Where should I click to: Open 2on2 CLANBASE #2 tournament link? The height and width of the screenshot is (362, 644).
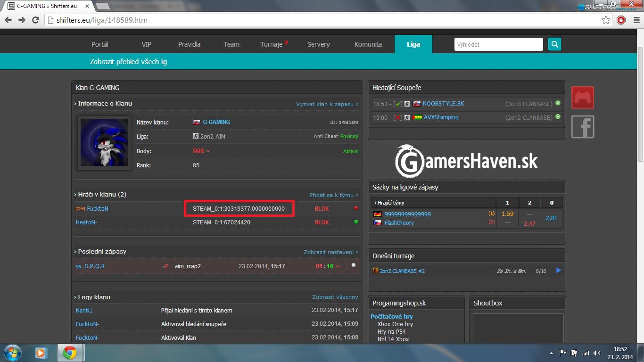[x=402, y=271]
